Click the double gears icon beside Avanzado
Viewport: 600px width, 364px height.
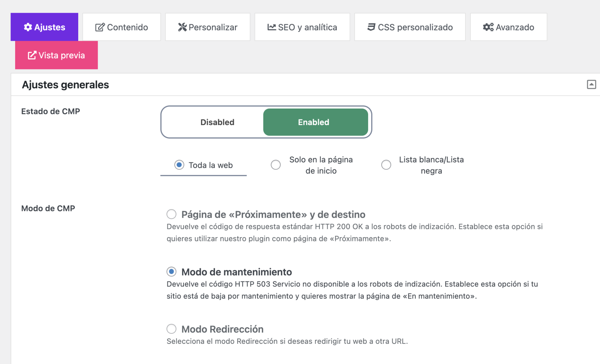pos(488,27)
